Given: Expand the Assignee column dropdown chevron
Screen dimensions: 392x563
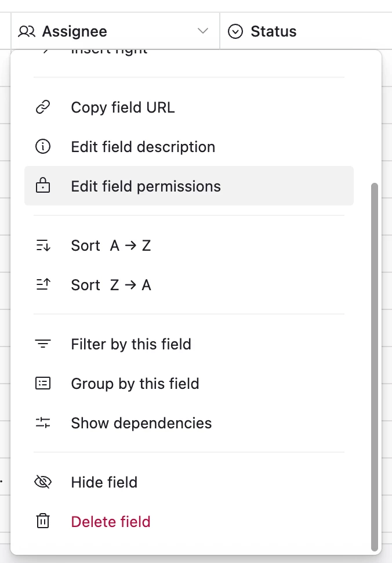Looking at the screenshot, I should (202, 31).
